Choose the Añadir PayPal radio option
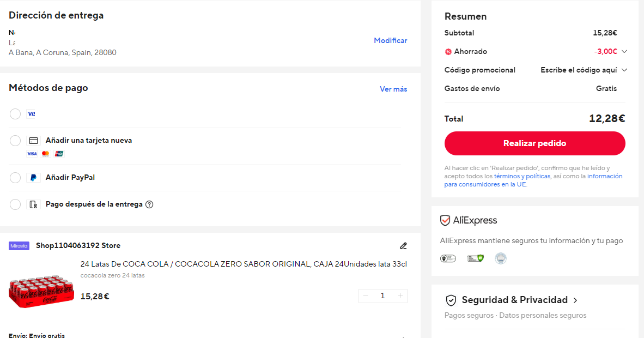 15,178
